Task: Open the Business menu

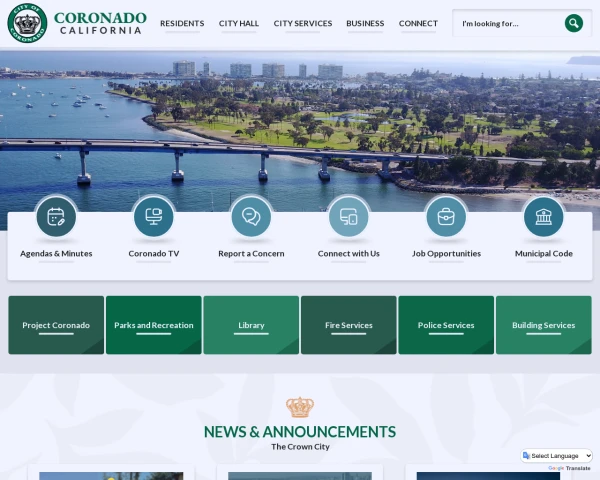Action: point(365,23)
